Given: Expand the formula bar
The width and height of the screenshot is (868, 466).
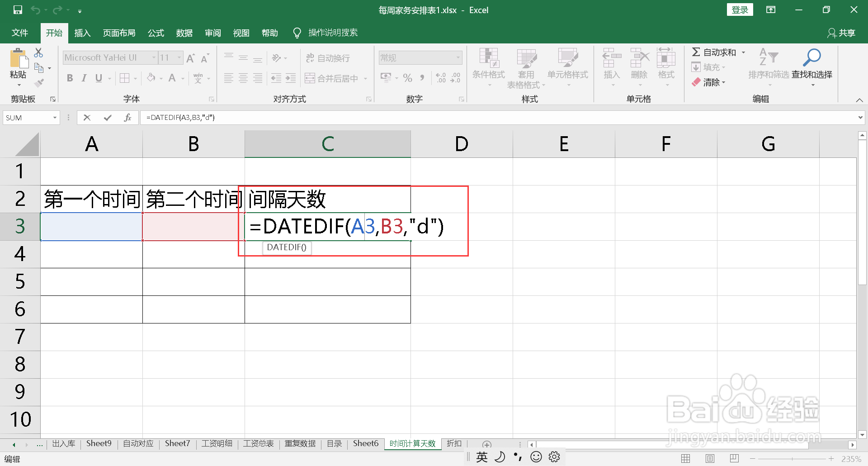Looking at the screenshot, I should (860, 118).
